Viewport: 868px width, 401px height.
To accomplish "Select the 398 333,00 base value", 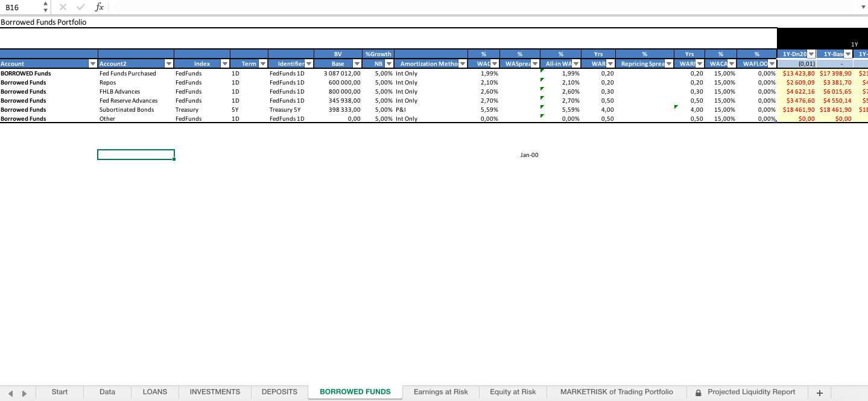I will [338, 110].
